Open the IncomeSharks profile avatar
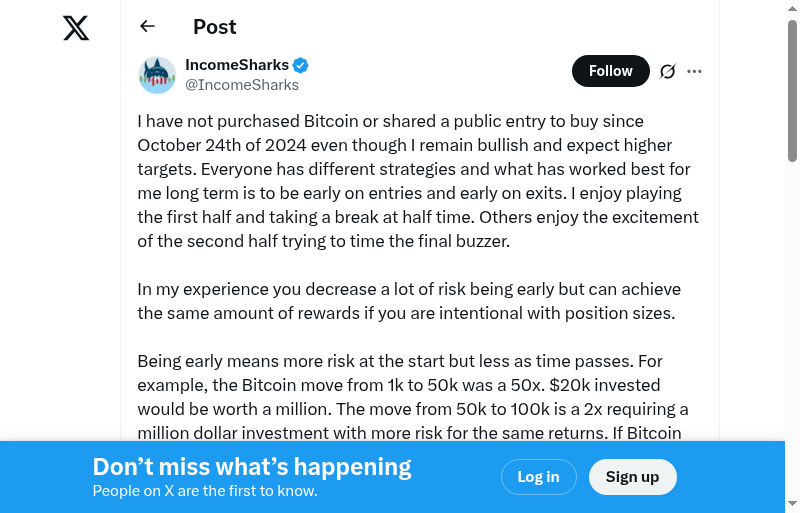 pos(157,75)
